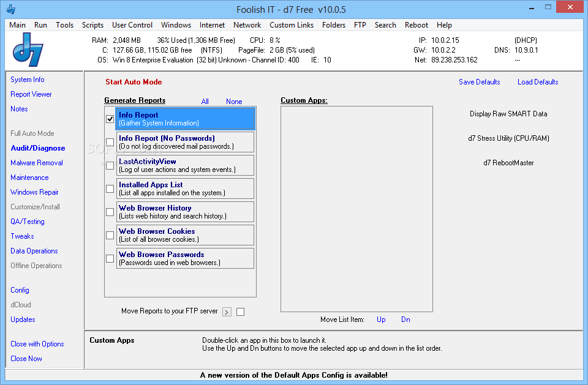Open the FTP menu
The width and height of the screenshot is (588, 385).
pyautogui.click(x=360, y=25)
